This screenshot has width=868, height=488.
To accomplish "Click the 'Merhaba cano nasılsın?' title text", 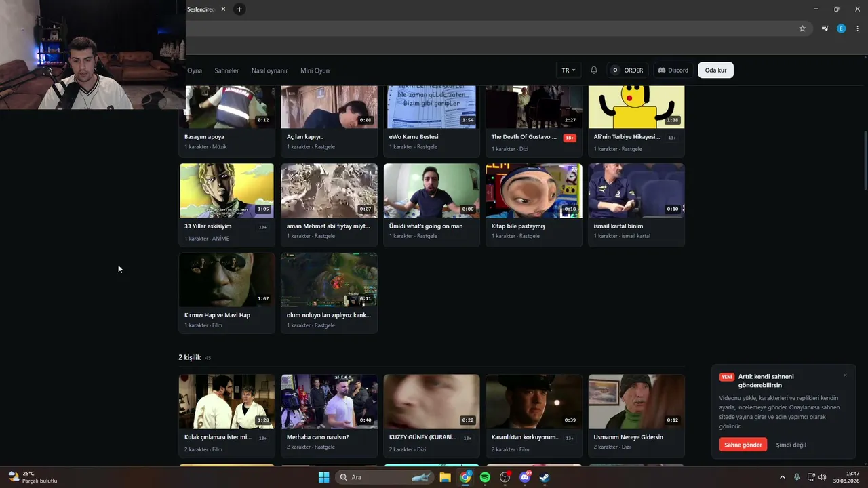I will [318, 437].
